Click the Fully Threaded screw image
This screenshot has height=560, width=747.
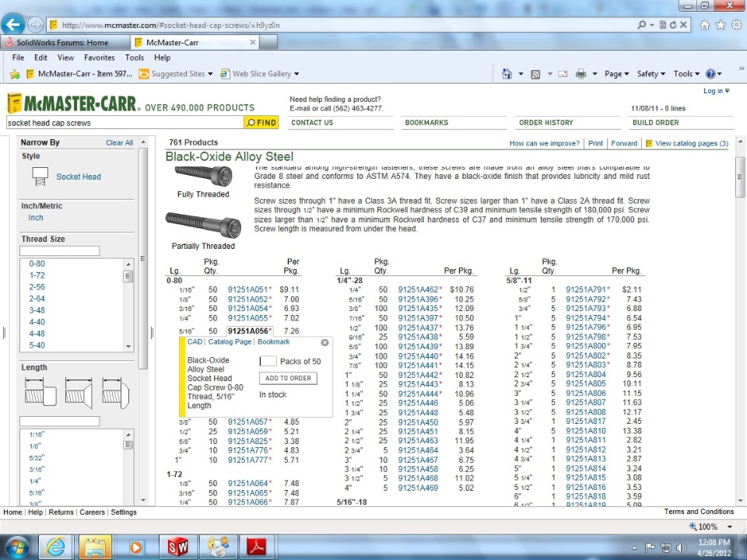(203, 176)
